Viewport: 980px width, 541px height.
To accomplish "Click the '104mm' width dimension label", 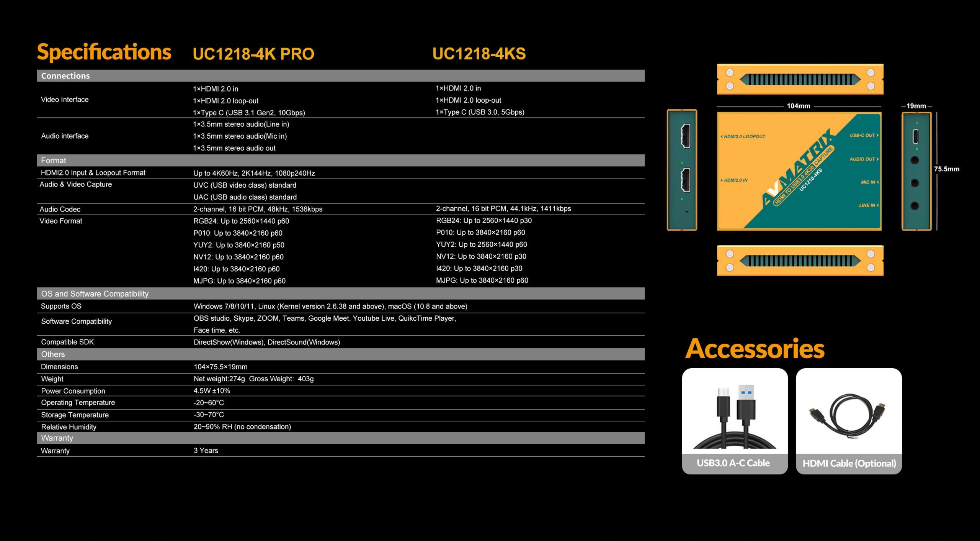I will (x=799, y=106).
